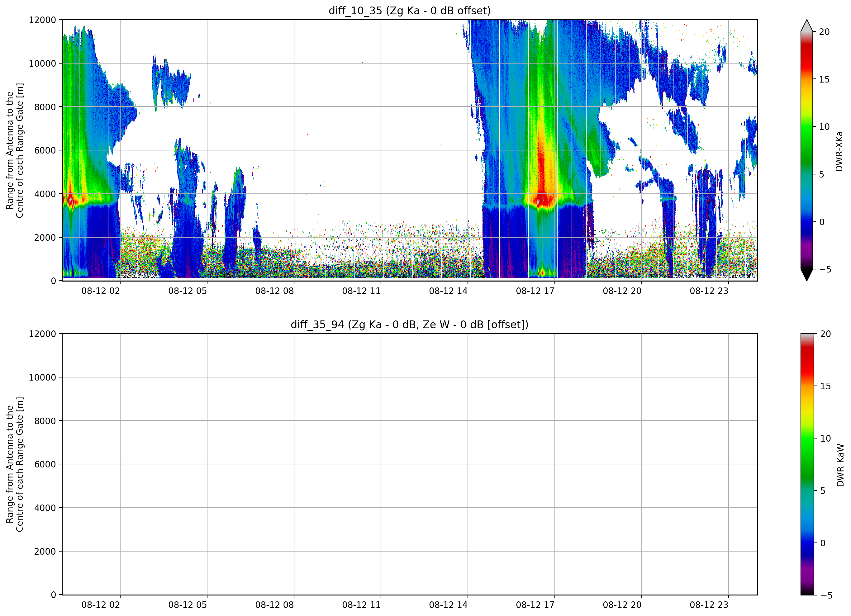Click the title 'diff_35_94 (Zg Ka - 0 dB, Ze W - 0 dB [offset])'

click(409, 325)
